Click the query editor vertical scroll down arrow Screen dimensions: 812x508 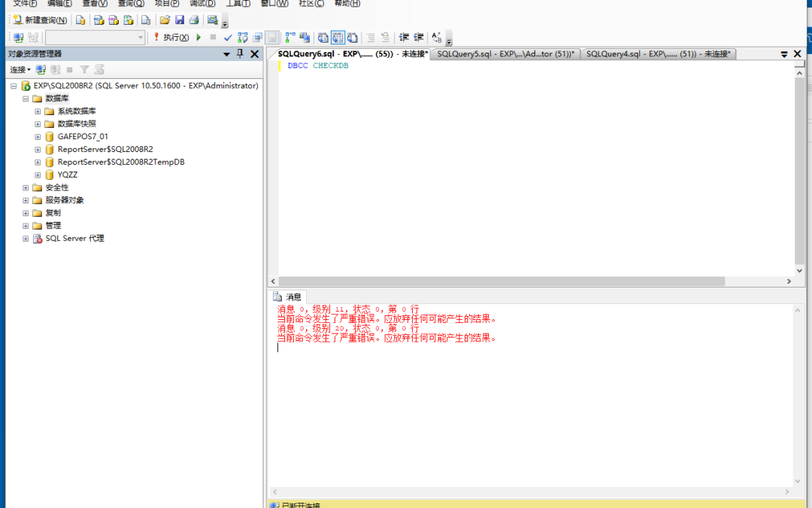pos(799,271)
